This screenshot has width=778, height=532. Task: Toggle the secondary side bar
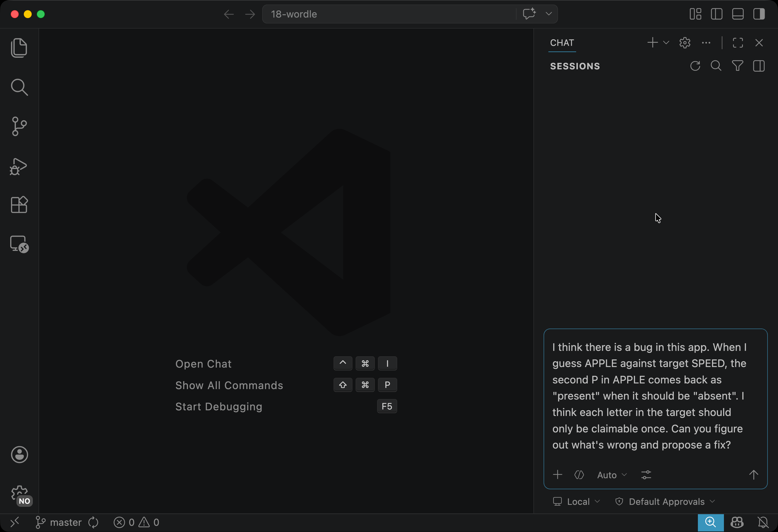[x=759, y=14]
